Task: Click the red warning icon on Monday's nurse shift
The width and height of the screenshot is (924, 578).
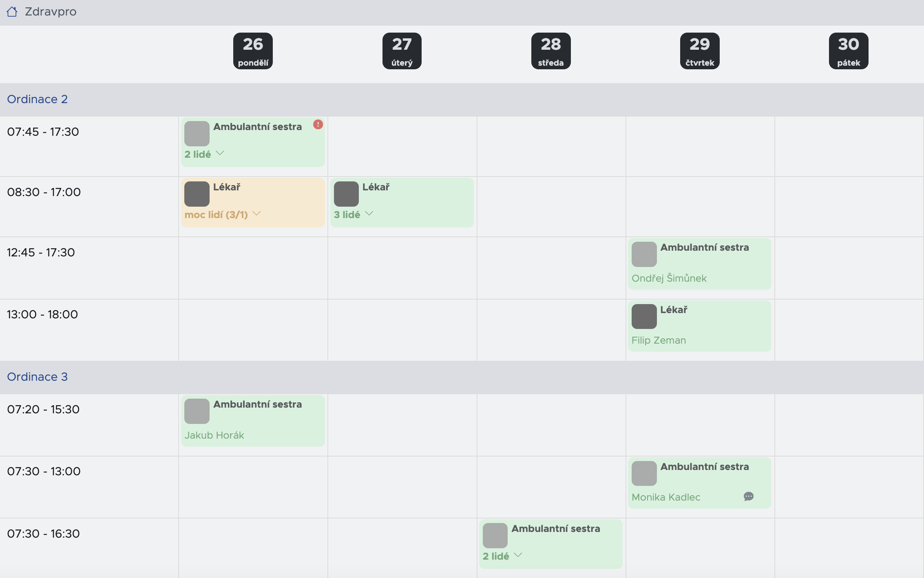Action: 318,124
